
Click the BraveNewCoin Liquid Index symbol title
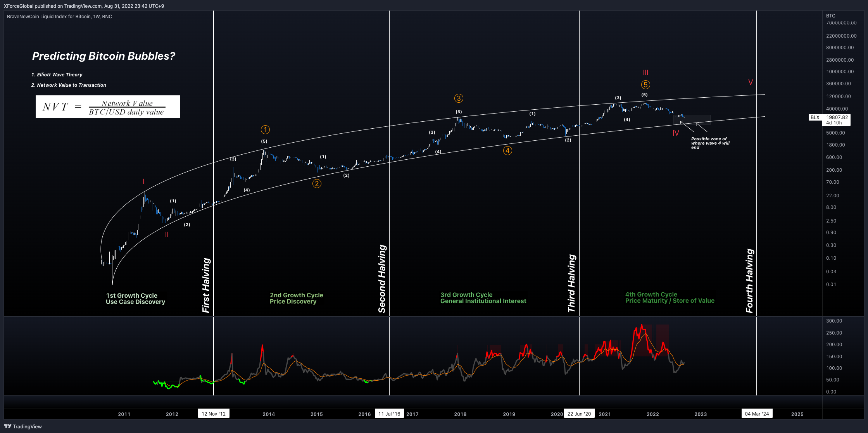point(59,17)
